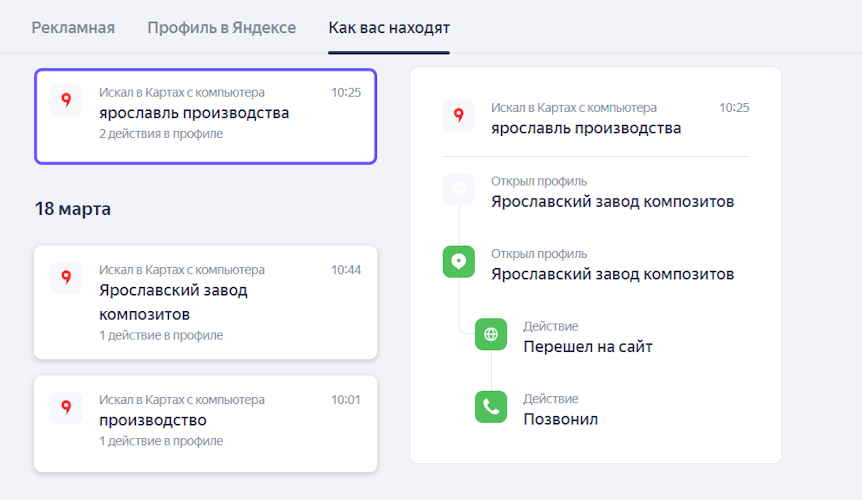The image size is (862, 500).
Task: Click ярославль производства title in detail panel
Action: [586, 128]
